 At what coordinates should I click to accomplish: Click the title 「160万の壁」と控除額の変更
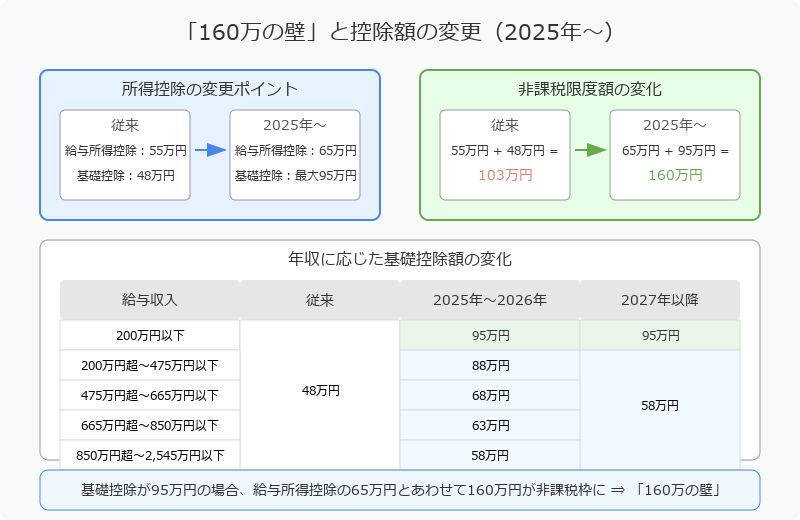399,32
